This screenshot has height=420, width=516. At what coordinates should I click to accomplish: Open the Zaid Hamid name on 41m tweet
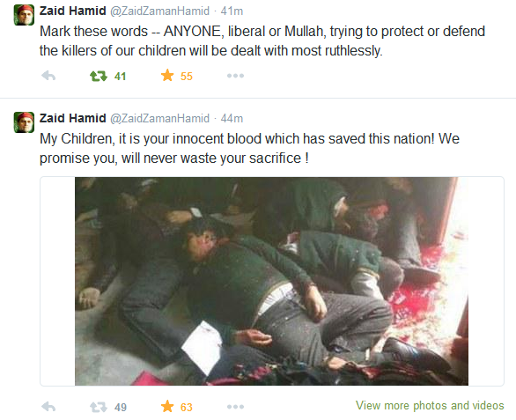tap(73, 11)
